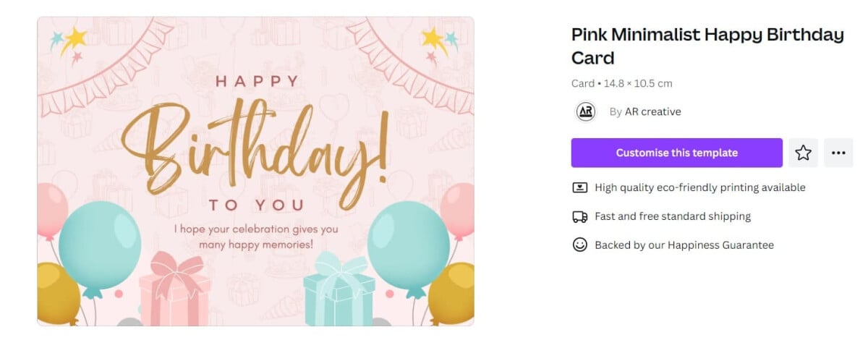Click the pink gift box on the card
Image resolution: width=868 pixels, height=348 pixels.
click(174, 291)
